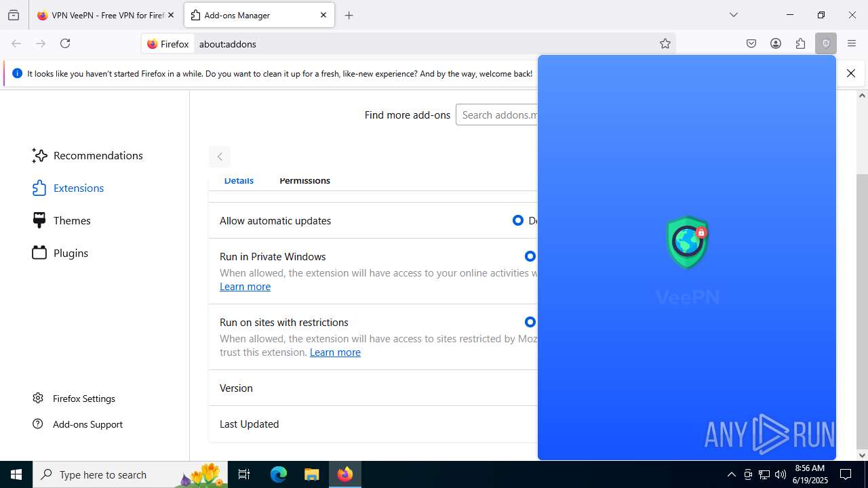Go back with the toolbar back arrow
Screen dimensions: 868x488
pos(16,43)
